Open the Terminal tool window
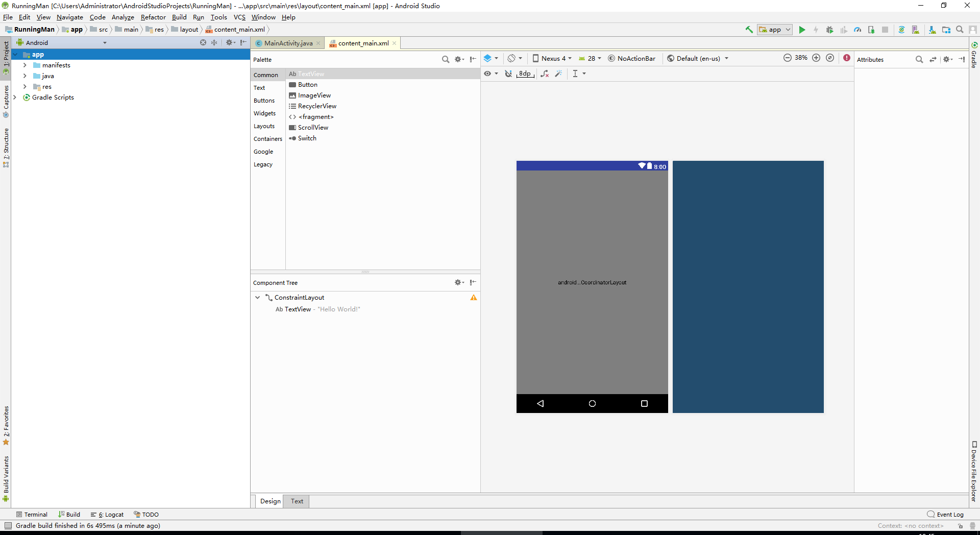Viewport: 980px width, 535px height. (32, 515)
